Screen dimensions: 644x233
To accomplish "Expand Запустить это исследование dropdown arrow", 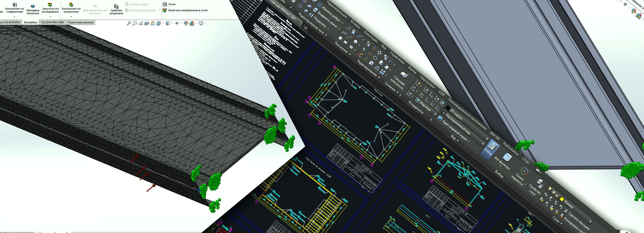I will 50,17.
